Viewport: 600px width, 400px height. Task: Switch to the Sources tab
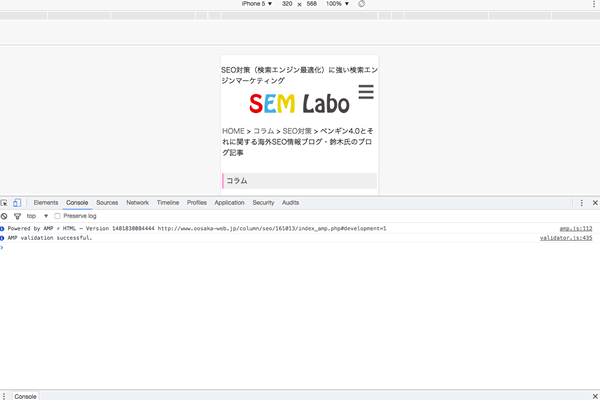coord(107,203)
